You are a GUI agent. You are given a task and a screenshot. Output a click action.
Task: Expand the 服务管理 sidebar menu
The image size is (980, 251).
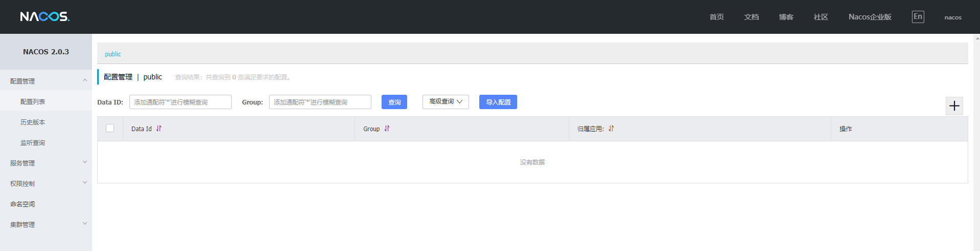click(x=46, y=162)
